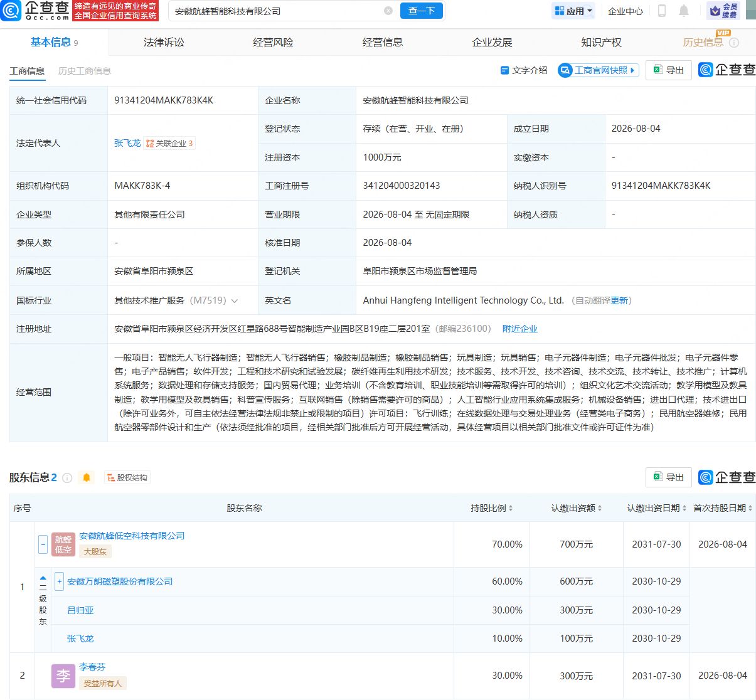Click 航蜂低空 logo thumbnail
Viewport: 756px width, 700px height.
(x=63, y=544)
